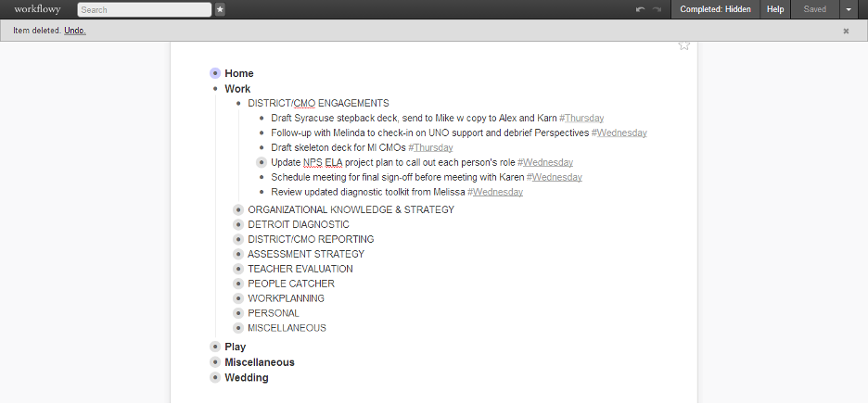Click the star icon next to search box

pyautogui.click(x=220, y=9)
